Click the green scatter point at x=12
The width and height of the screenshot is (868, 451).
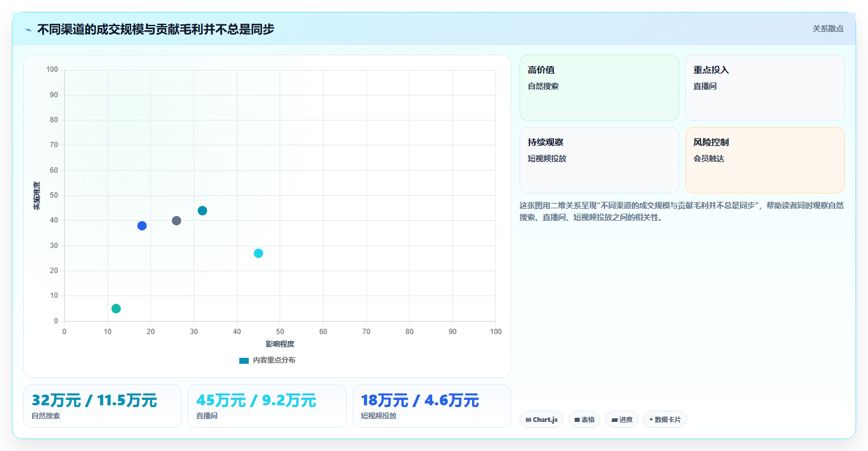116,309
